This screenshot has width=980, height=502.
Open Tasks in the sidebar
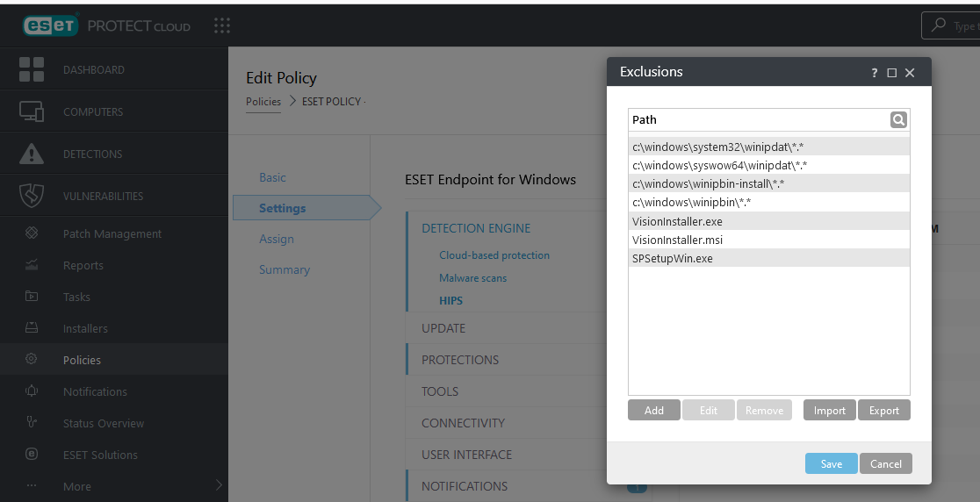coord(76,297)
